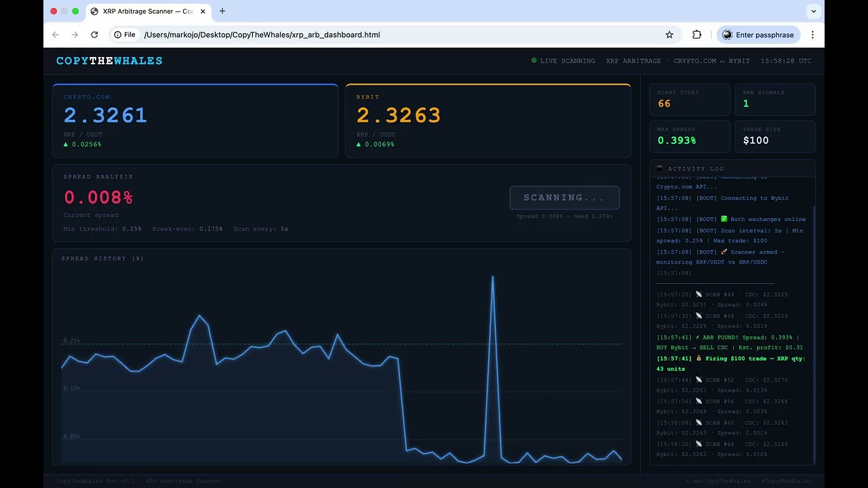This screenshot has height=488, width=868.
Task: Go forward in browser history
Action: click(x=75, y=35)
